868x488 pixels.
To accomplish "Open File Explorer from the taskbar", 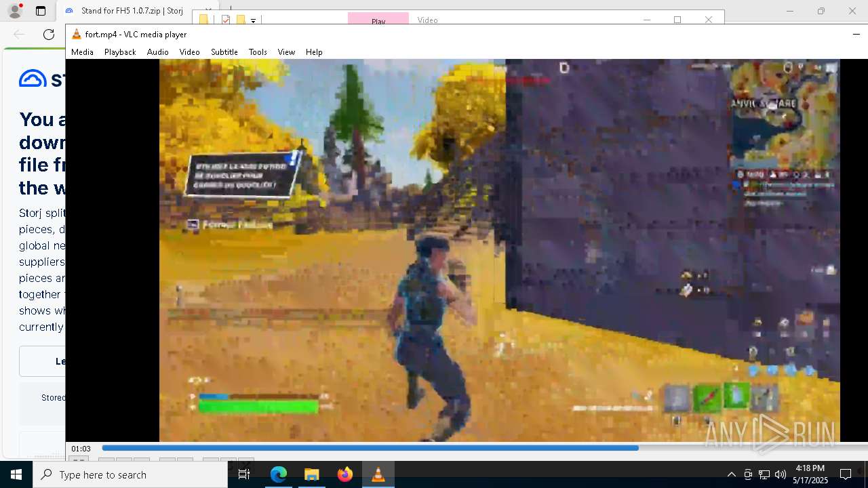I will [x=311, y=474].
